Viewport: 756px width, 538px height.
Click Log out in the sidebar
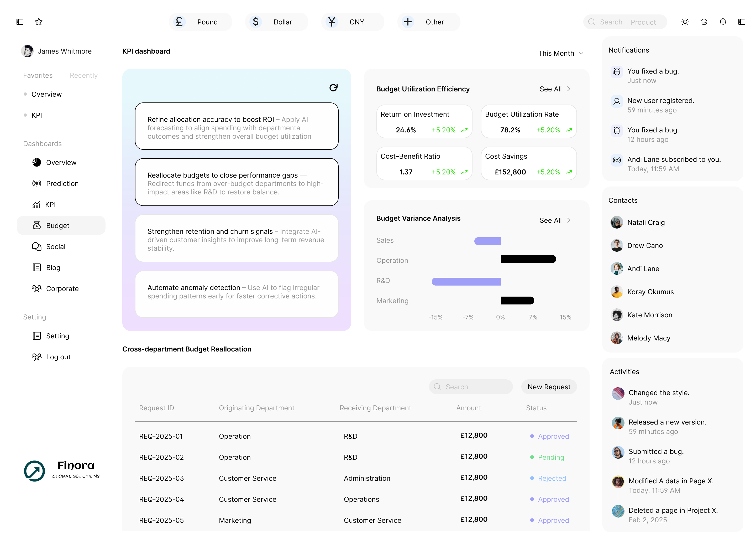pyautogui.click(x=58, y=357)
